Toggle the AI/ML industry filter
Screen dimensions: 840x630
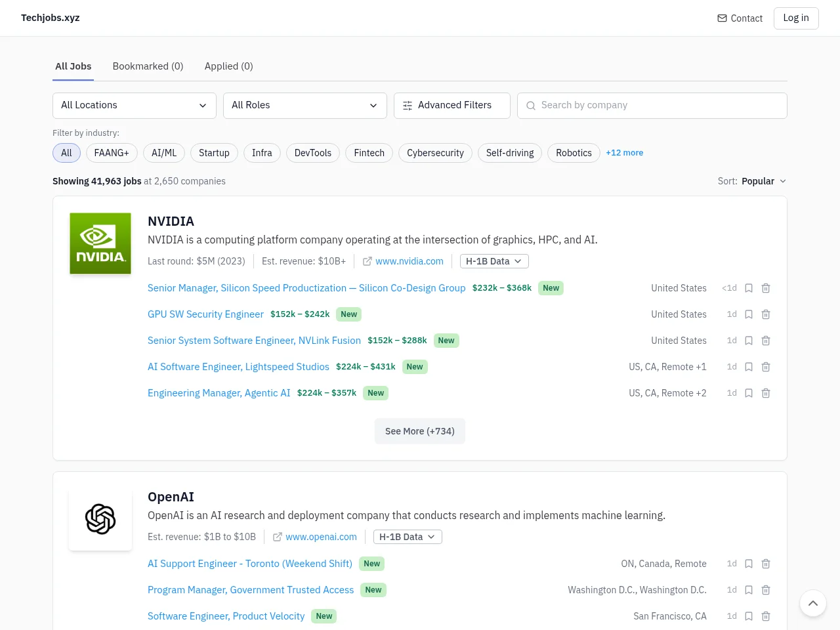164,153
